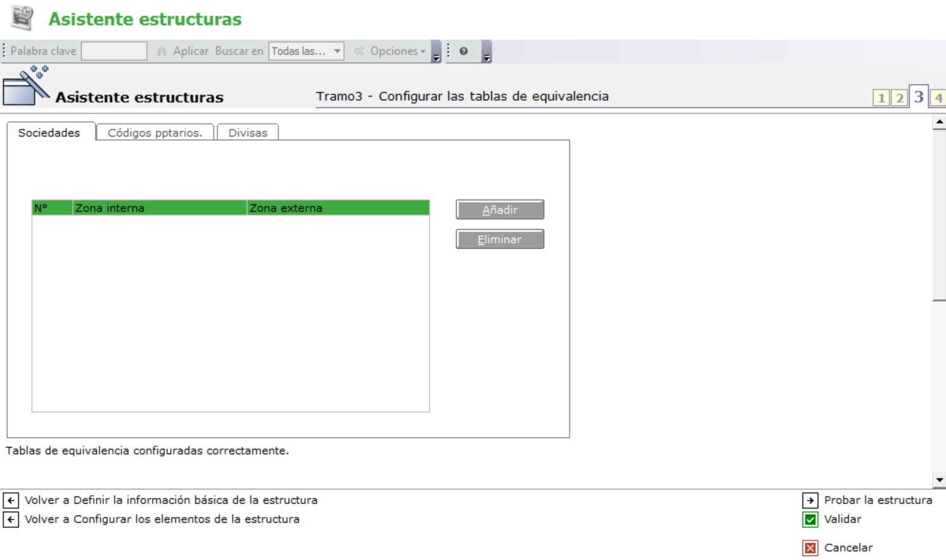Click the wizard wand icon beside Asistente estructuras
Screen dimensions: 946x560
tap(26, 87)
